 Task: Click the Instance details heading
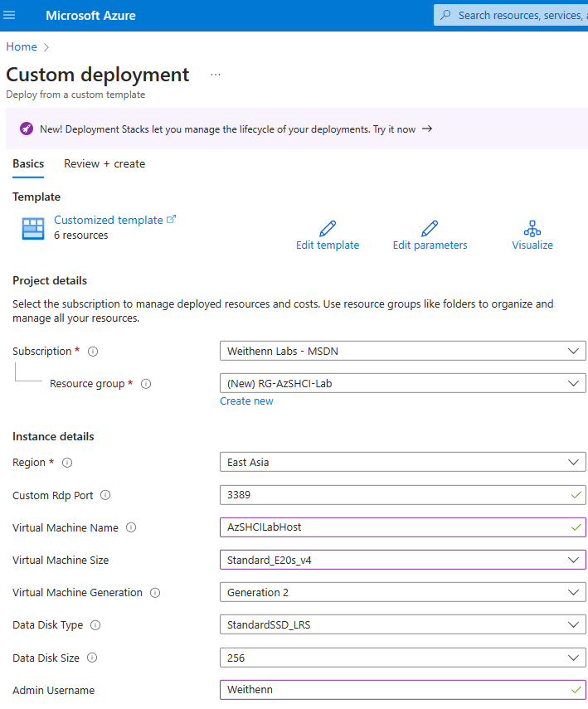pyautogui.click(x=53, y=436)
